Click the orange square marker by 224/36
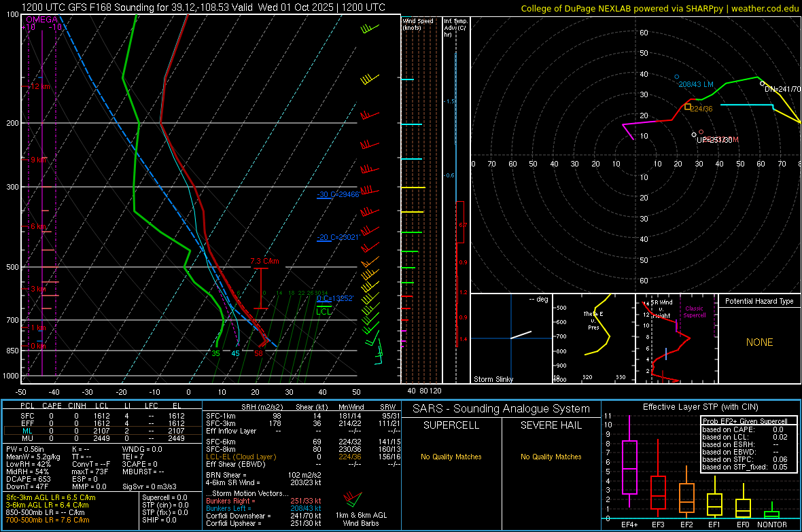The height and width of the screenshot is (532, 802). click(687, 107)
